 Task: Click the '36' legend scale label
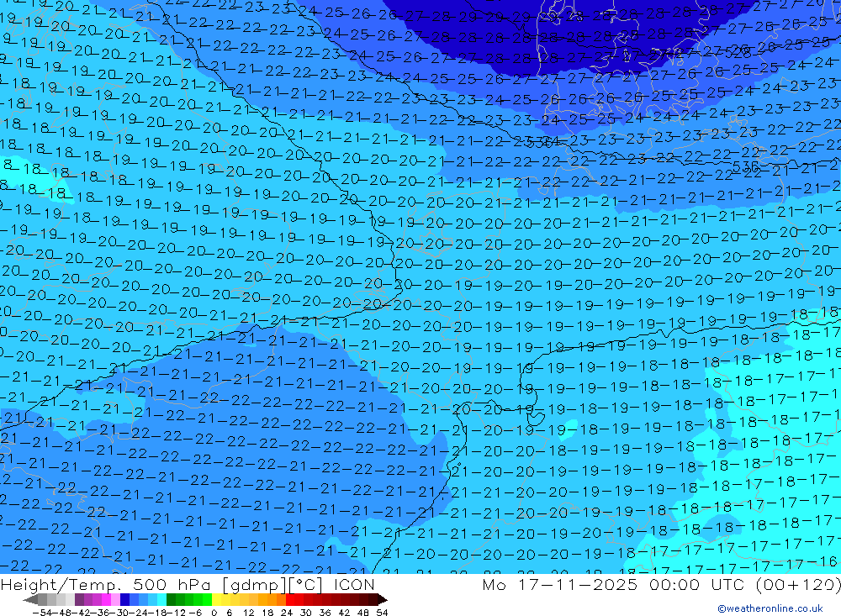[325, 613]
